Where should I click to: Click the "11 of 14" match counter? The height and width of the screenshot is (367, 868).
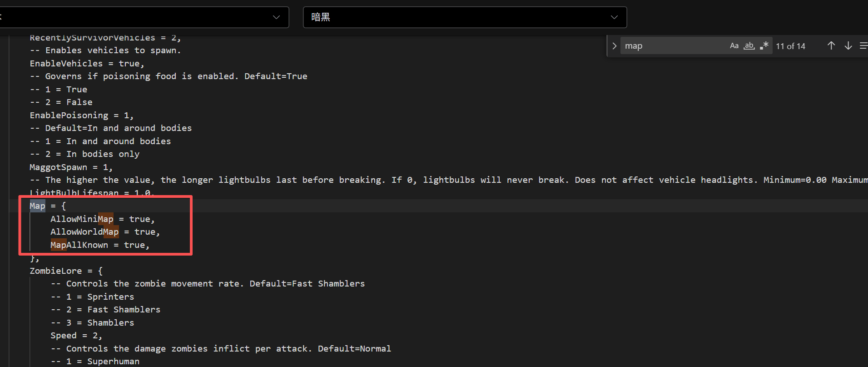point(790,46)
